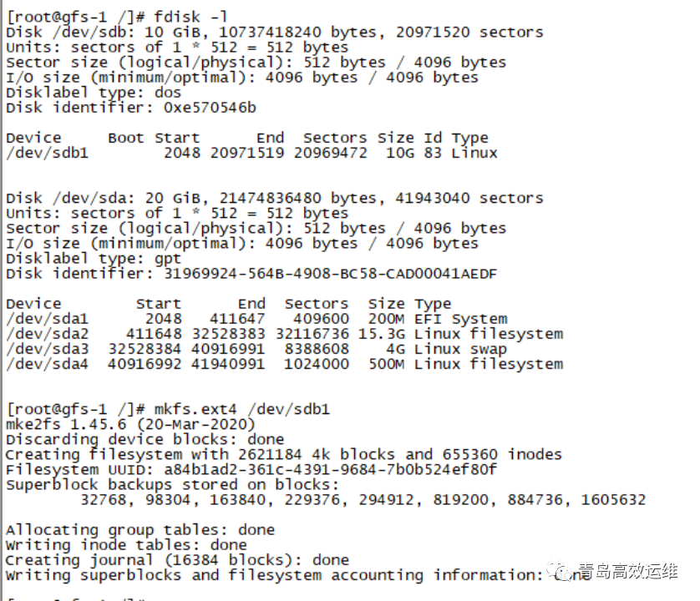Click the "mkfs.ext4 /dev/sdb1" command text
This screenshot has width=700, height=601.
click(242, 409)
